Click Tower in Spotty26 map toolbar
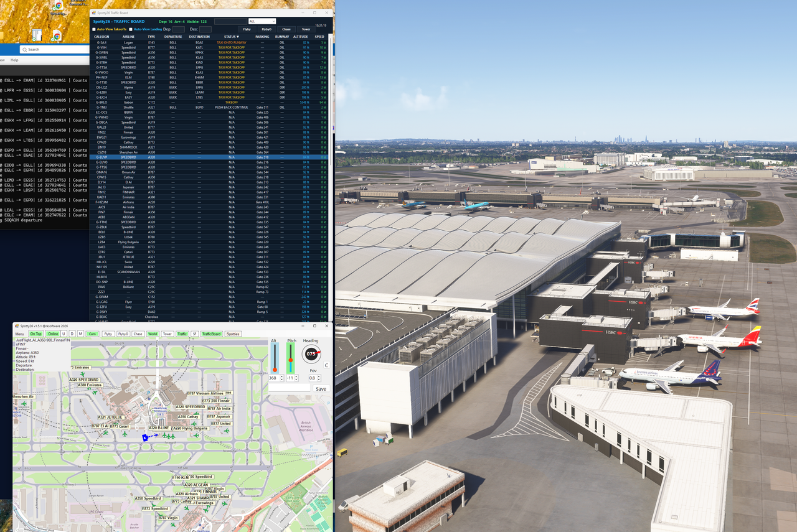Screen dimensions: 797x532 tap(167, 334)
